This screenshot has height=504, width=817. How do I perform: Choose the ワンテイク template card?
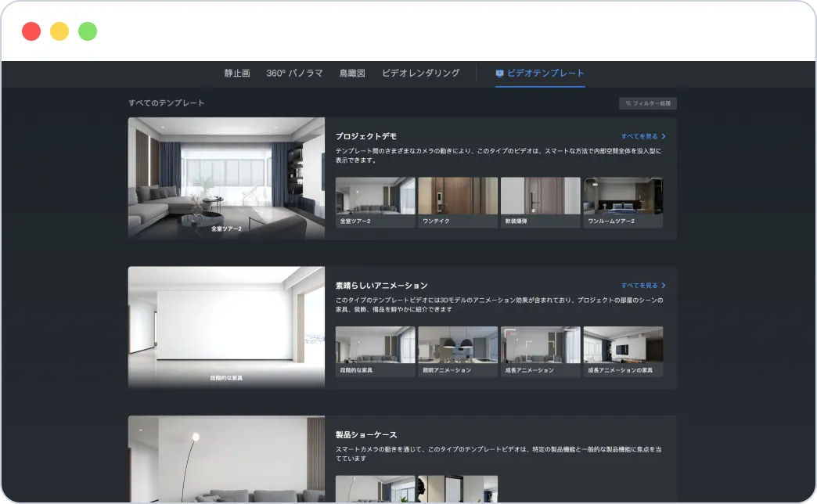pyautogui.click(x=458, y=202)
